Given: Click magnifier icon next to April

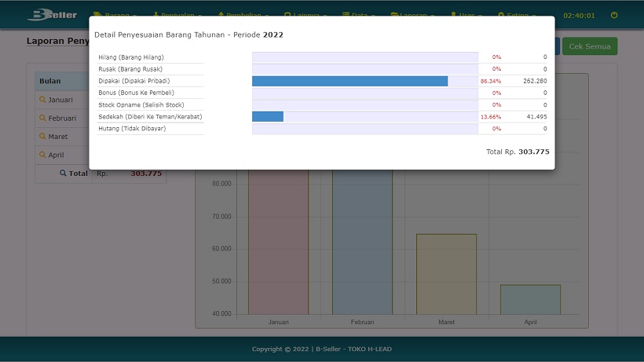Looking at the screenshot, I should (x=42, y=155).
